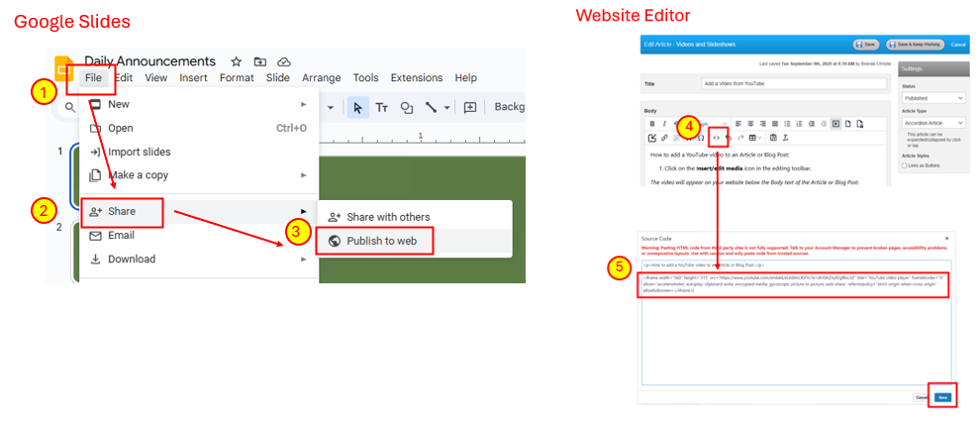Check the Links as Buttons checkbox
Image resolution: width=980 pixels, height=421 pixels.
pos(905,165)
